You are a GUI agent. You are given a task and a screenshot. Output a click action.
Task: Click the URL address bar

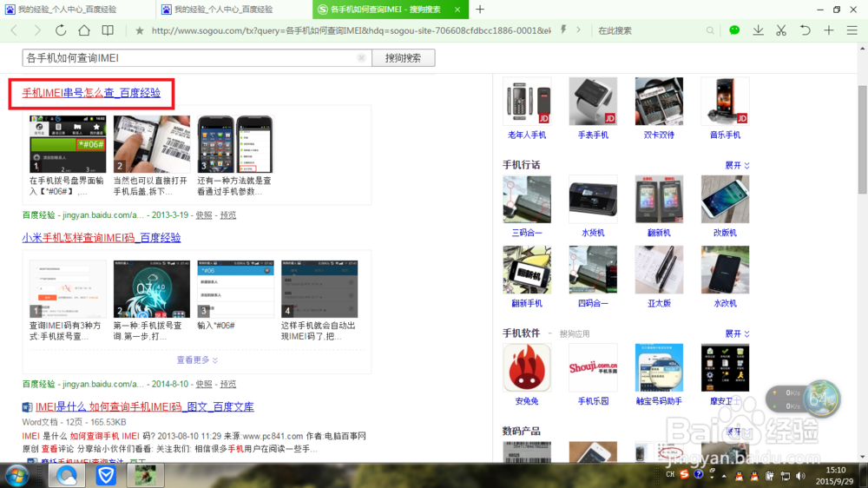click(351, 30)
